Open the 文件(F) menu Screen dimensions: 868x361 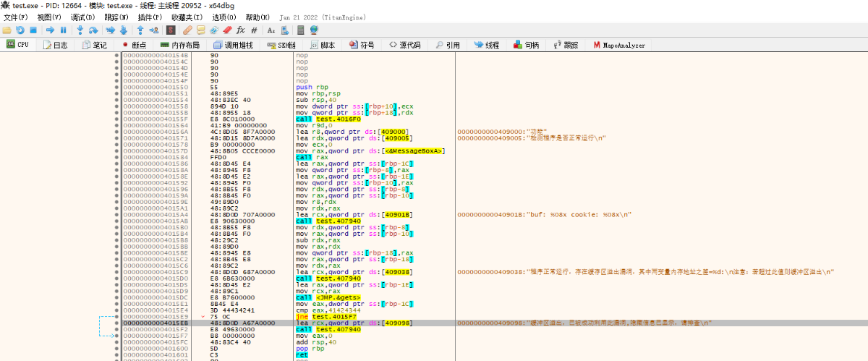pos(16,17)
